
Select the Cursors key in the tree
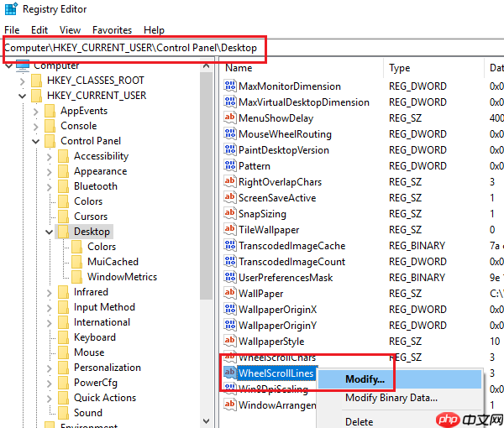point(91,217)
